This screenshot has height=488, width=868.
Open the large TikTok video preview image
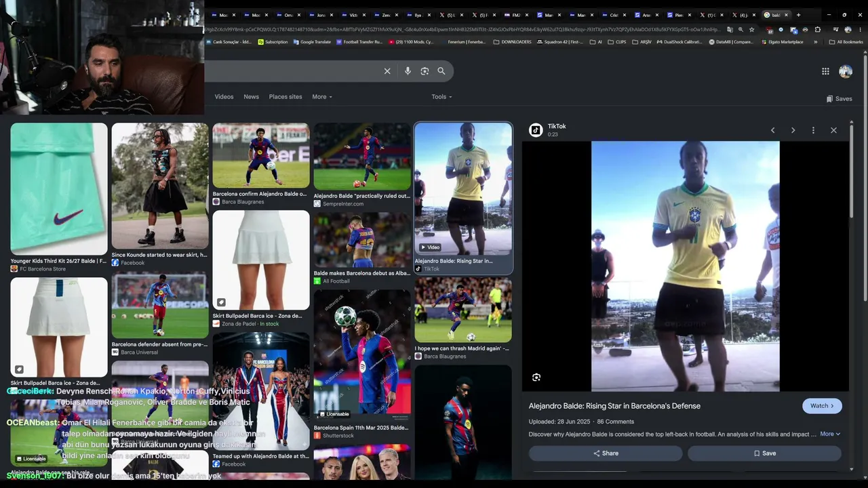pyautogui.click(x=686, y=266)
